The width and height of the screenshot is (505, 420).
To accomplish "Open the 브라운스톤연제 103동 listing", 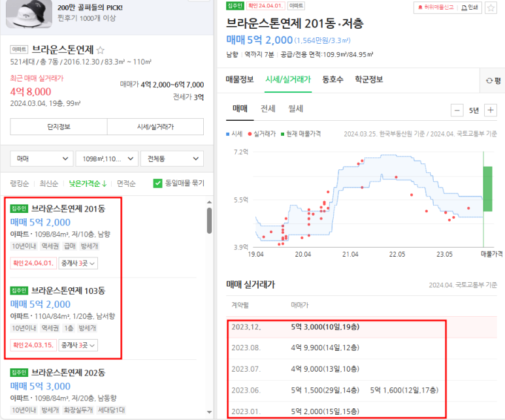I will (69, 291).
